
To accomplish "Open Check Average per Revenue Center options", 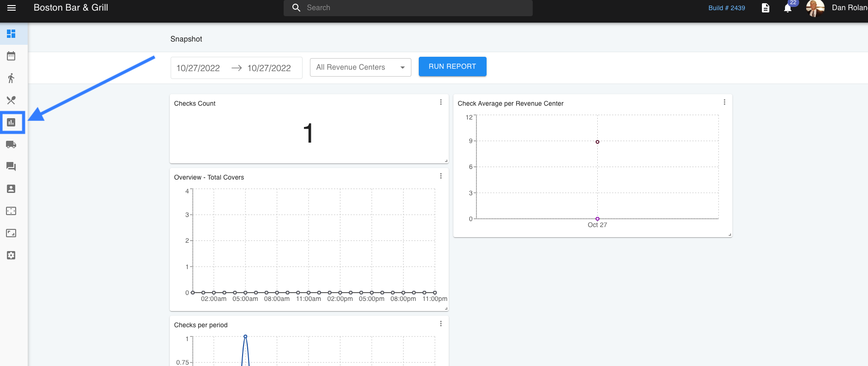I will [x=725, y=102].
